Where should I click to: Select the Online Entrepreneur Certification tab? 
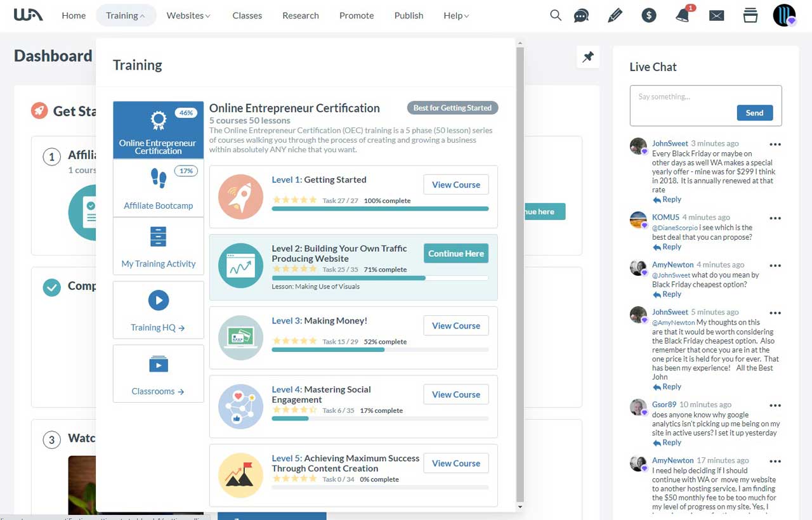tap(159, 130)
